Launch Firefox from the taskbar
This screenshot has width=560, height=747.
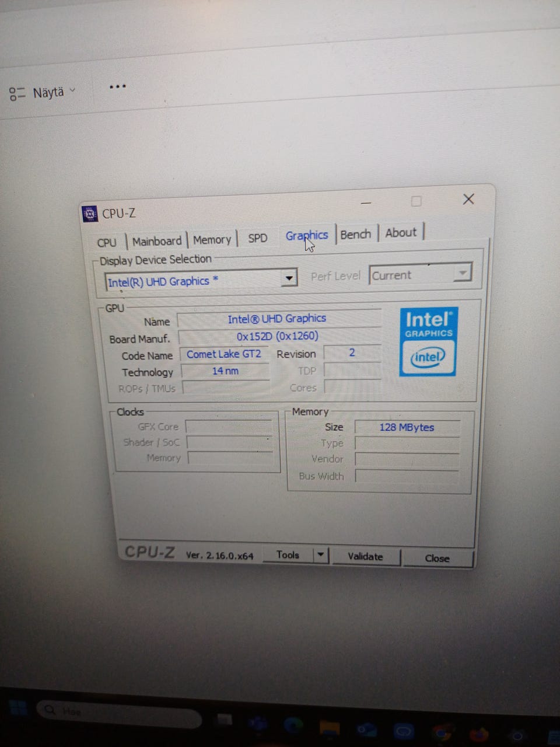pos(479,734)
